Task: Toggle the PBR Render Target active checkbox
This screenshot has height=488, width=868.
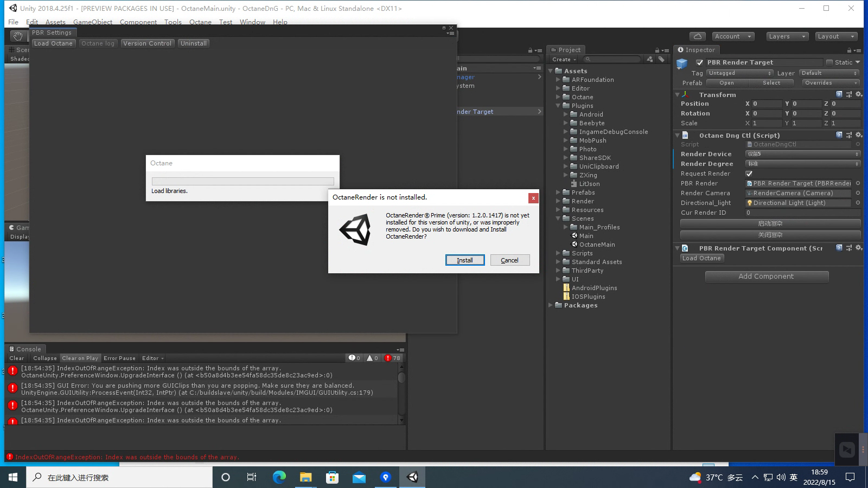Action: click(700, 62)
